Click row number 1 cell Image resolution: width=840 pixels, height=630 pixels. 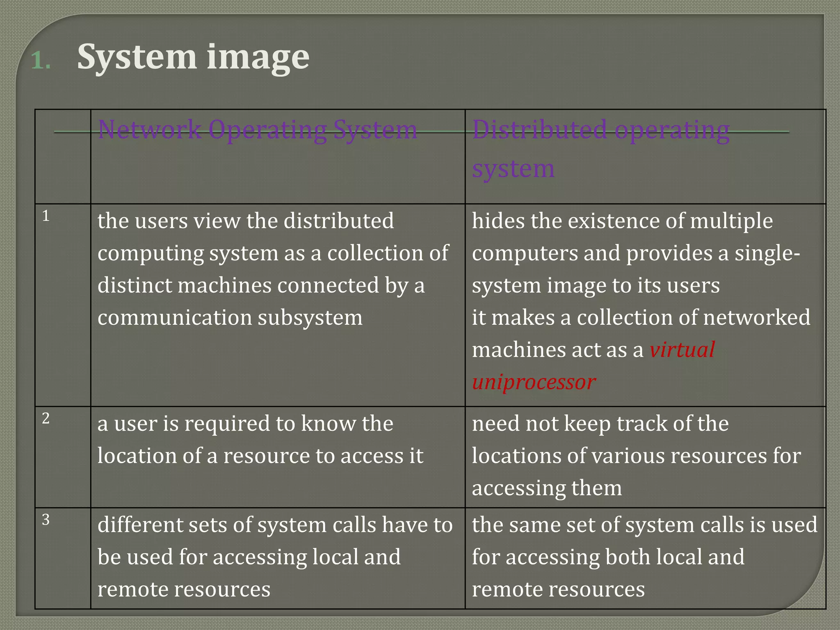63,305
